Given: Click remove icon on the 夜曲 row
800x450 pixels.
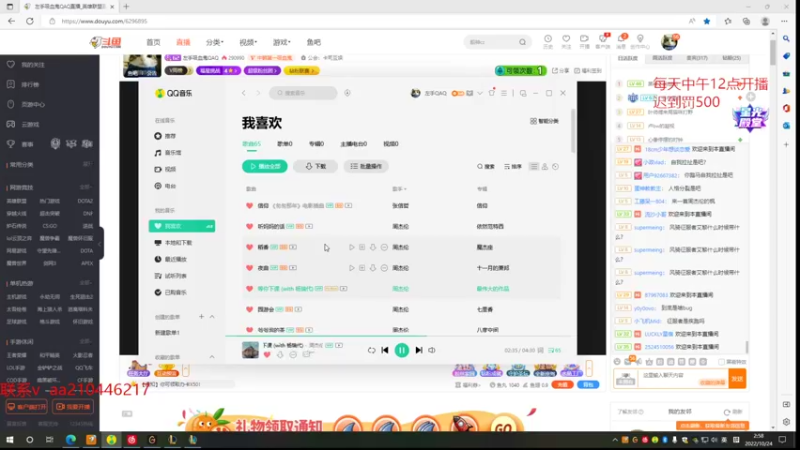Looking at the screenshot, I should [384, 268].
